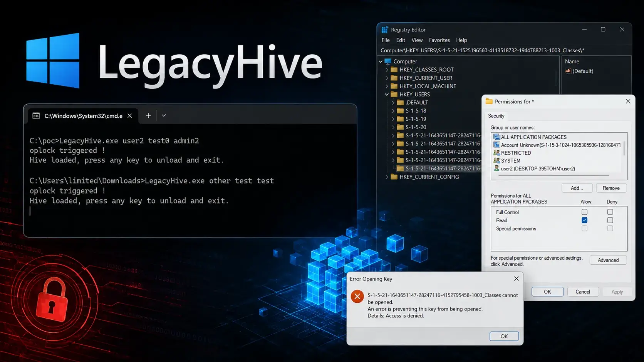Viewport: 644px width, 362px height.
Task: Close the Error Opening Key dialog
Action: click(517, 279)
